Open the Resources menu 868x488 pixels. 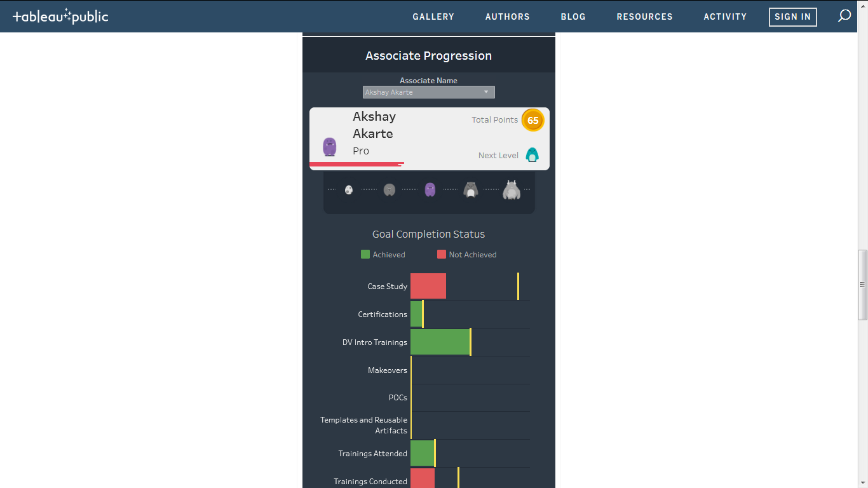(644, 17)
